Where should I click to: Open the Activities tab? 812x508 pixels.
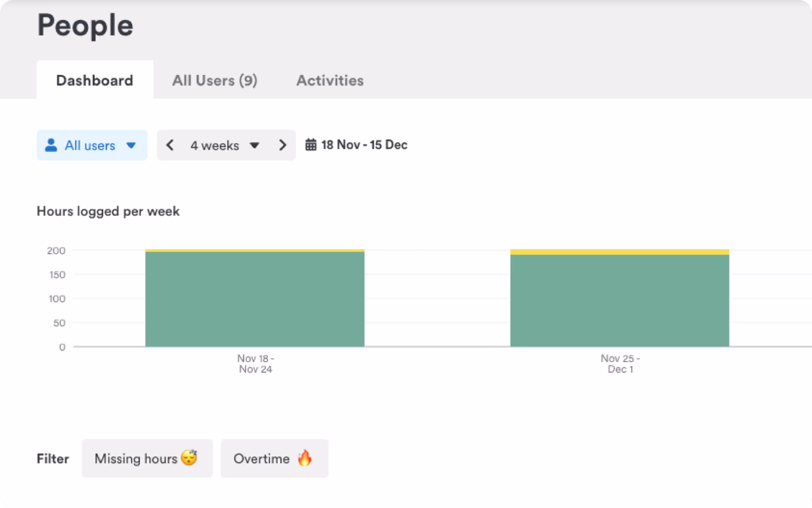[330, 81]
